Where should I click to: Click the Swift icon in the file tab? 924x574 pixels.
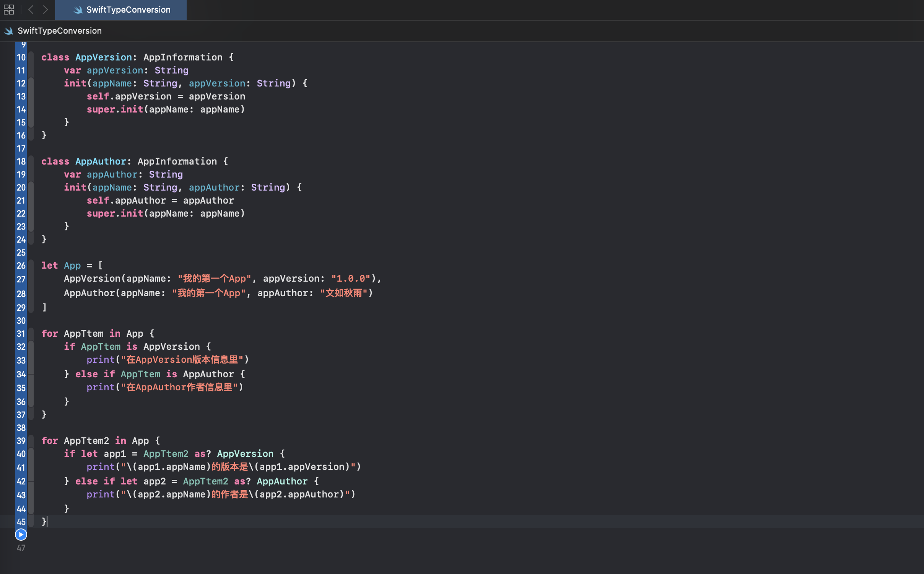coord(78,10)
